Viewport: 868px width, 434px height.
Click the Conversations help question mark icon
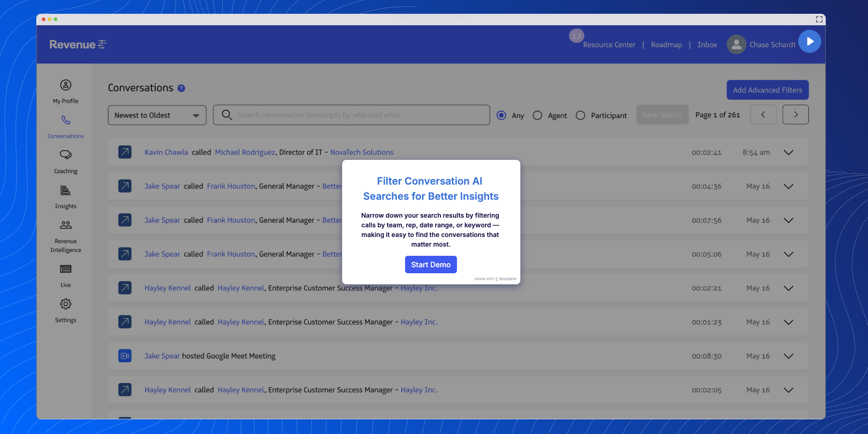[x=181, y=88]
